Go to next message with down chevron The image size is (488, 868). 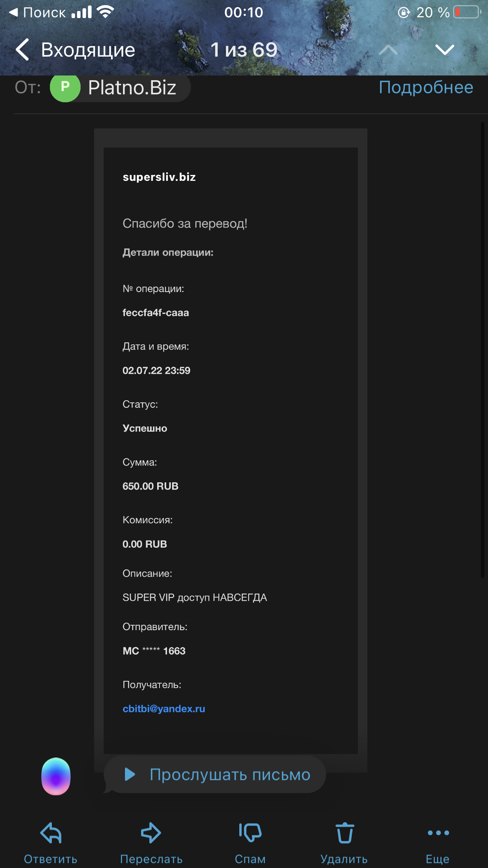pos(445,50)
